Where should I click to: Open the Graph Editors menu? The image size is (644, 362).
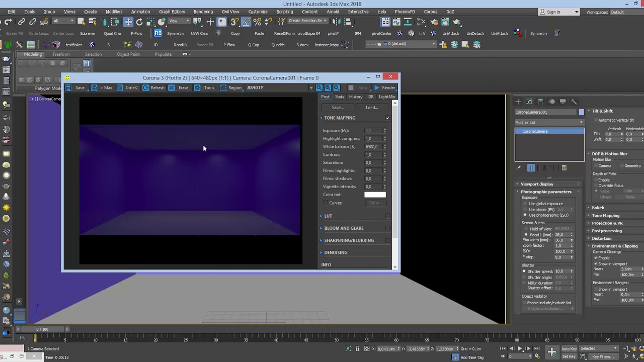[x=172, y=12]
